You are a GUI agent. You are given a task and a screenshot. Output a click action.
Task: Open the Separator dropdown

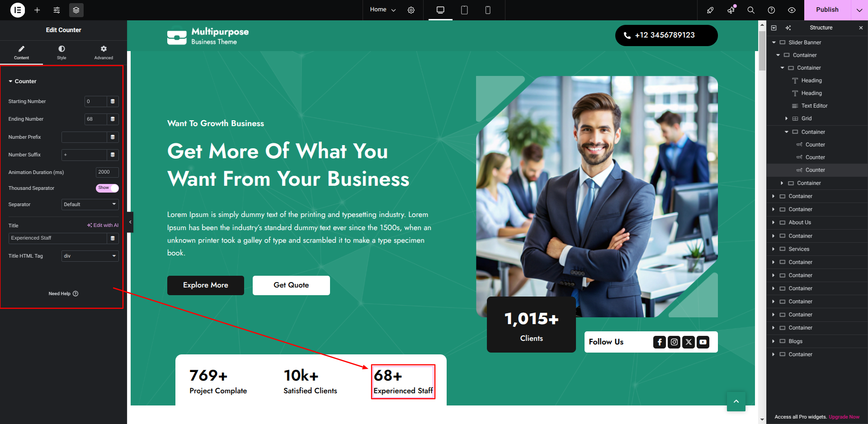click(90, 204)
